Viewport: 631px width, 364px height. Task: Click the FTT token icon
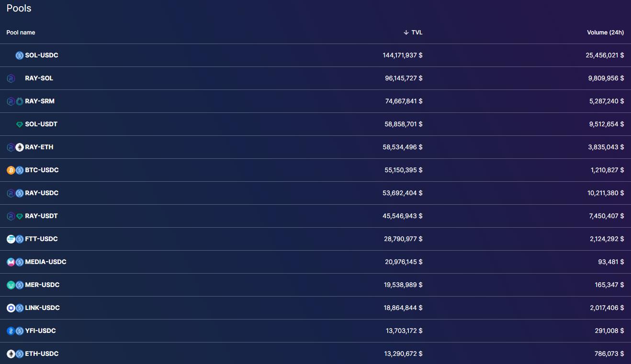(x=11, y=239)
